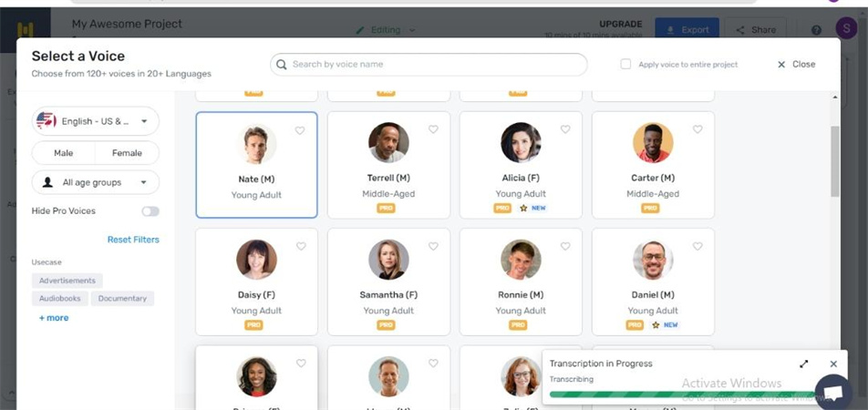This screenshot has height=410, width=868.
Task: Select Daniel voice avatar
Action: click(653, 260)
